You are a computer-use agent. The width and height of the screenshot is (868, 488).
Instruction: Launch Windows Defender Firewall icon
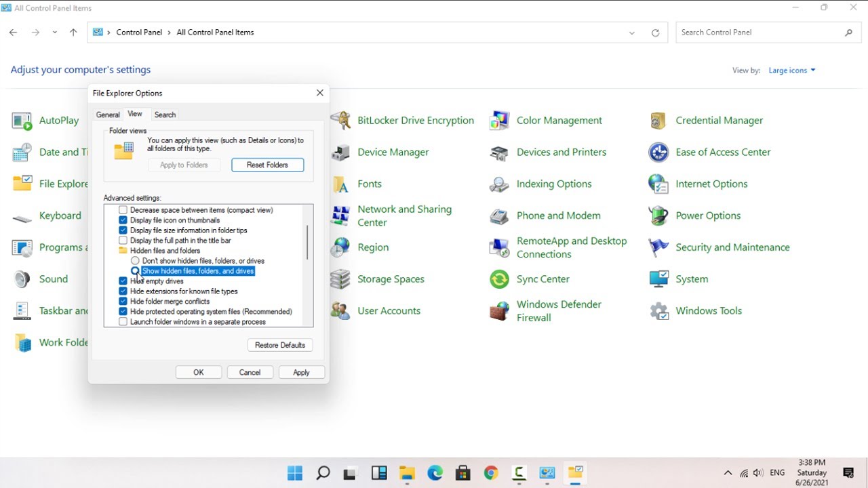(x=500, y=311)
